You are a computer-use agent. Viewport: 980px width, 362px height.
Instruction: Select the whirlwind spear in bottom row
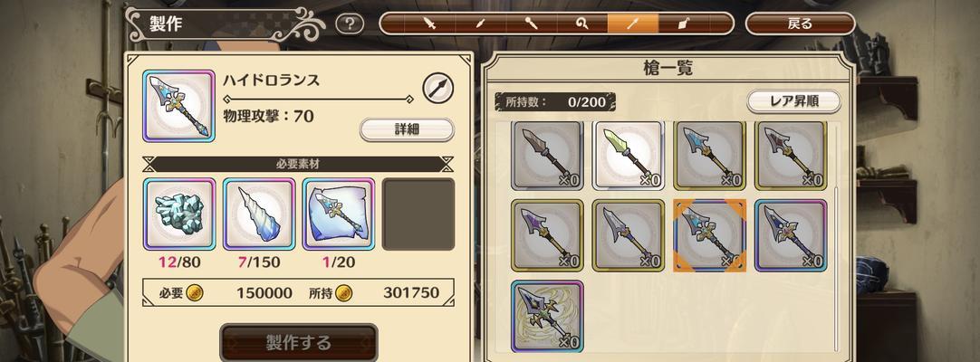[x=547, y=317]
